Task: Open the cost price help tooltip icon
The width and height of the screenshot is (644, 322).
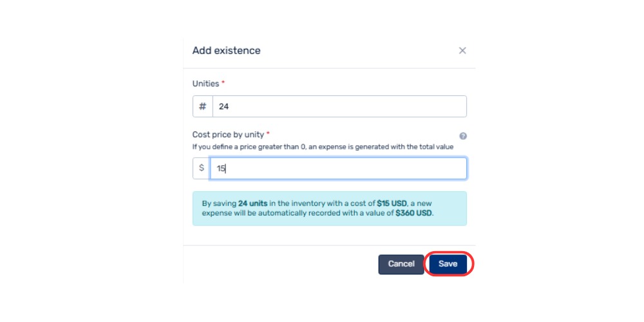Action: (463, 136)
